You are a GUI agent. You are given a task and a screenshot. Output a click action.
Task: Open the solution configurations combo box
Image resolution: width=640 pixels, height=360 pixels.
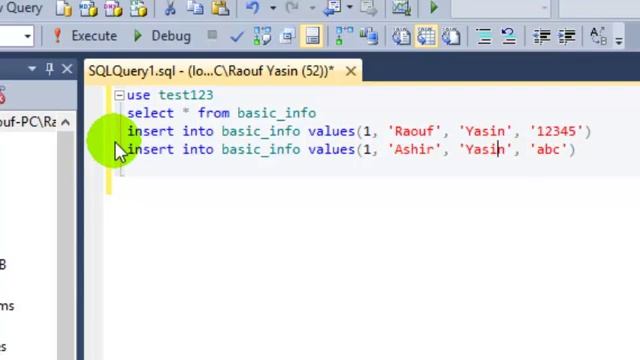500,8
